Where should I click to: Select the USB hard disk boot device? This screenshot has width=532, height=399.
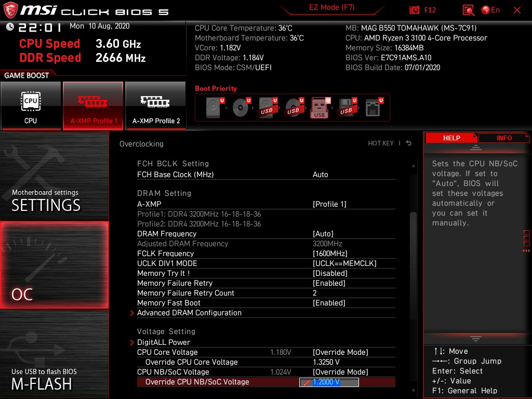tap(268, 108)
